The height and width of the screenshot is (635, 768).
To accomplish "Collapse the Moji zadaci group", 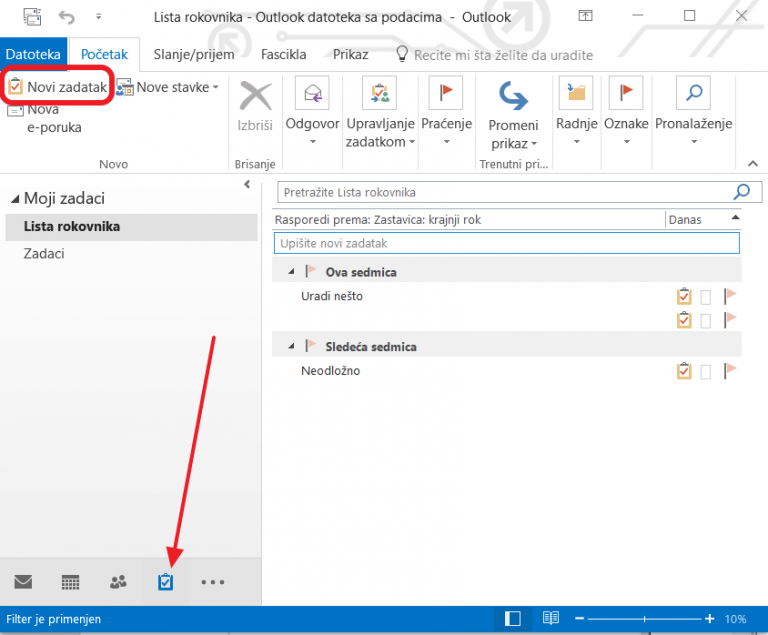I will [x=15, y=198].
